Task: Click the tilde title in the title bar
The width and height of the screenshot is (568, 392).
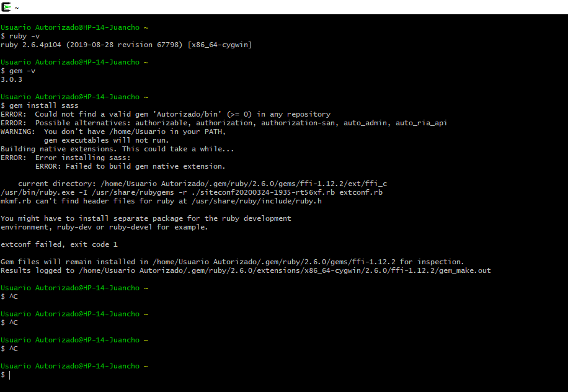Action: (x=17, y=6)
